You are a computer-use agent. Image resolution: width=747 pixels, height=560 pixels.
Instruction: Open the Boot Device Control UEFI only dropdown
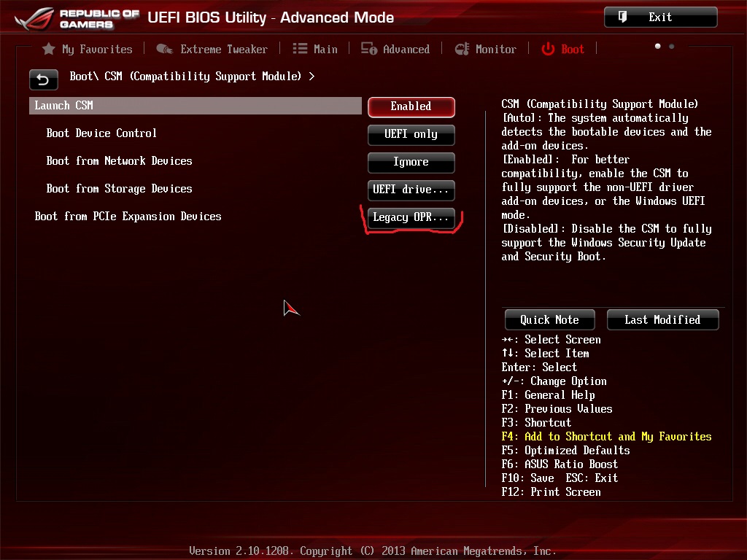(x=411, y=134)
